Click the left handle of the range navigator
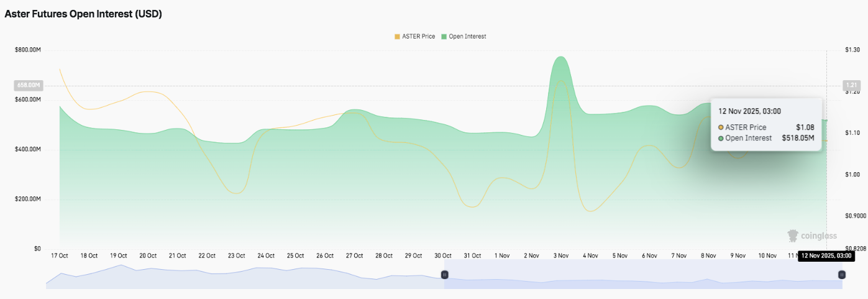Image resolution: width=868 pixels, height=299 pixels. click(444, 275)
